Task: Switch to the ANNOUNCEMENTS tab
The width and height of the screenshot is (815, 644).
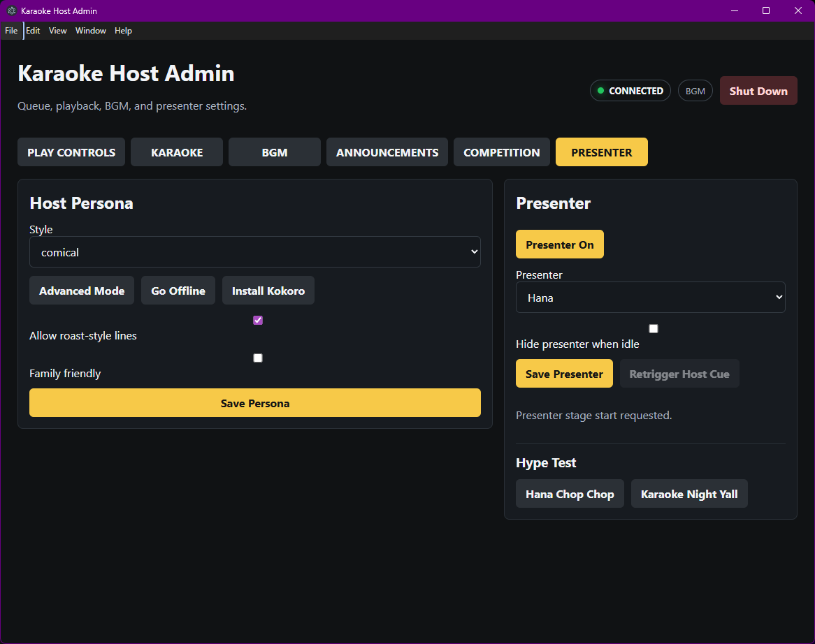Action: coord(387,152)
